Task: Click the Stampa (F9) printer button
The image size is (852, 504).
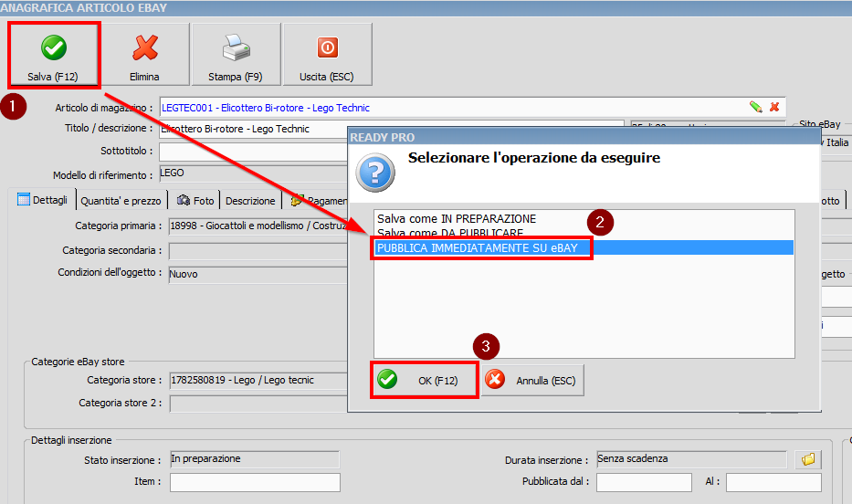Action: point(236,54)
